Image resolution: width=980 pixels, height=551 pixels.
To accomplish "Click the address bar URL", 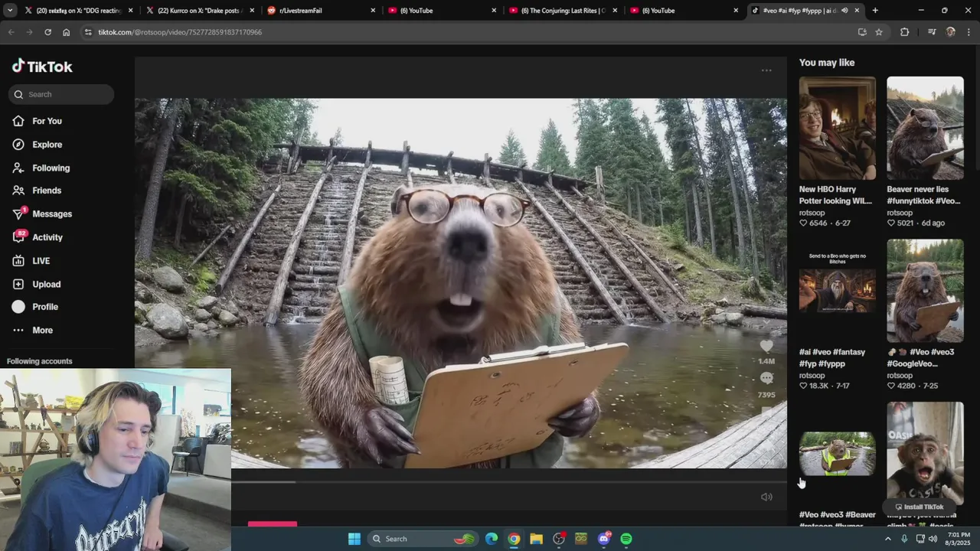I will (180, 32).
